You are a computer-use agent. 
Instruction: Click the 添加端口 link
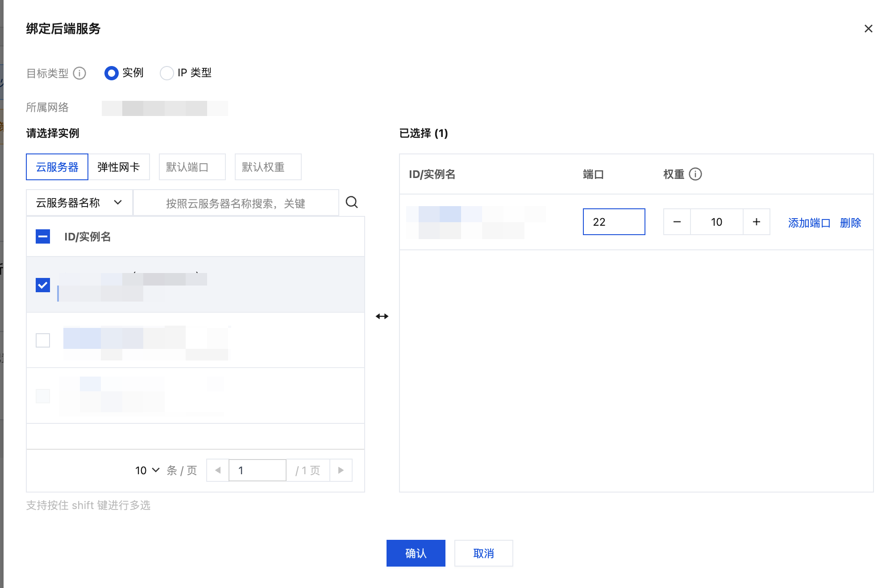coord(809,223)
